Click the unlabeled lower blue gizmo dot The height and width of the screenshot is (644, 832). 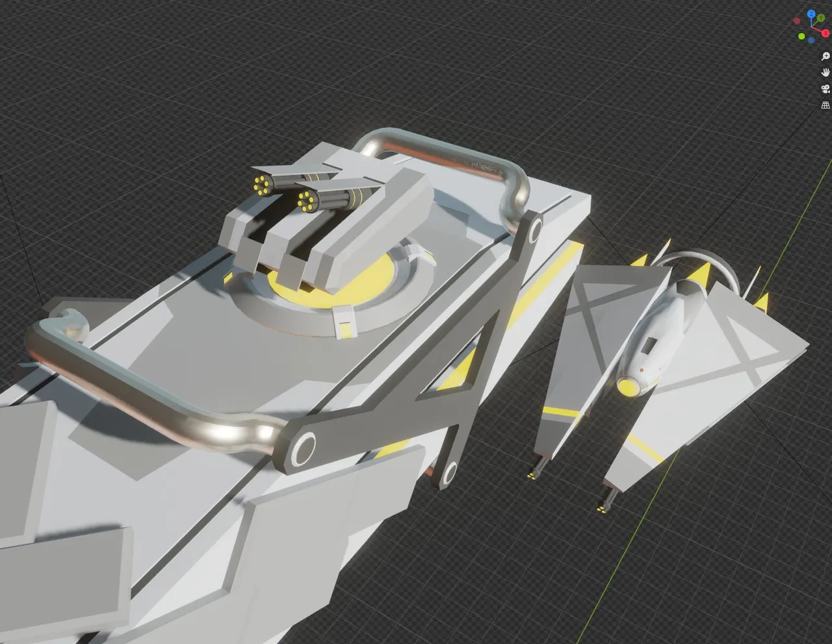pos(812,40)
